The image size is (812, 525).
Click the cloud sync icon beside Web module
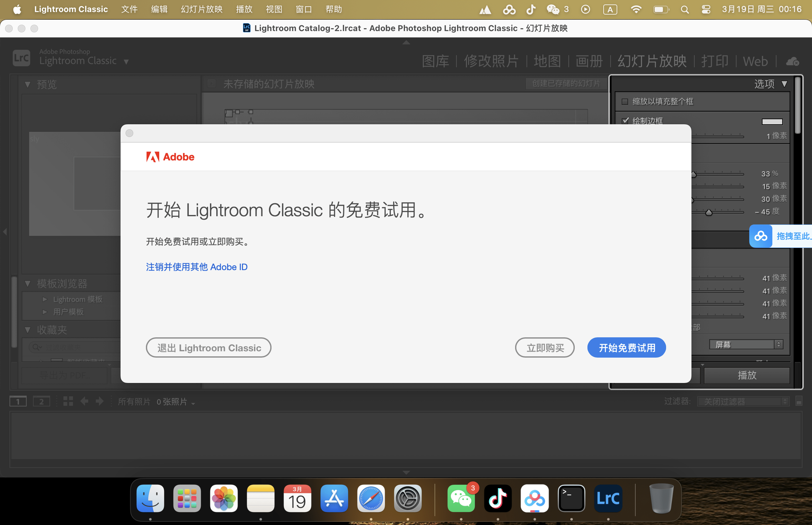[792, 62]
